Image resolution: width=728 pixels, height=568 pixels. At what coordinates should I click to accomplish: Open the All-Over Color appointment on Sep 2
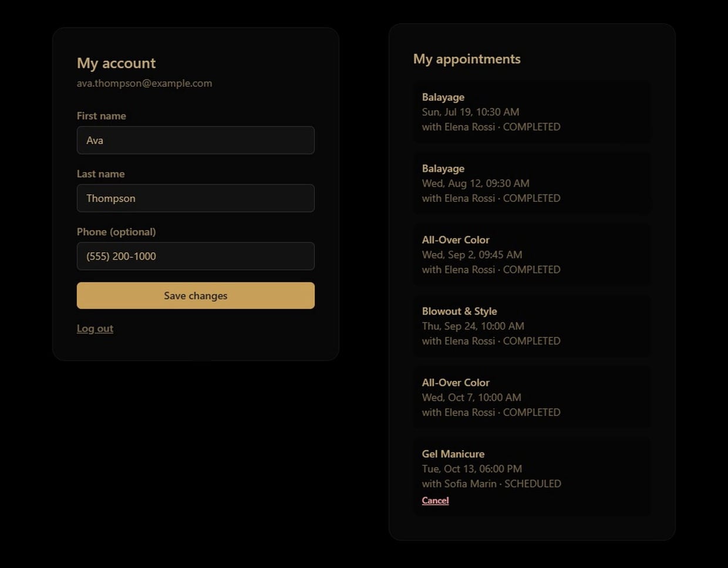point(532,255)
